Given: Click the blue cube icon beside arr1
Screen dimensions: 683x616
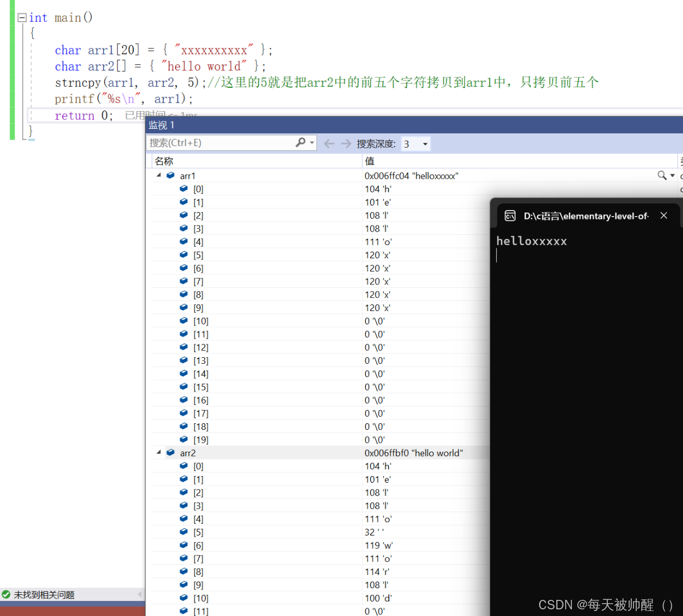Looking at the screenshot, I should [x=171, y=175].
